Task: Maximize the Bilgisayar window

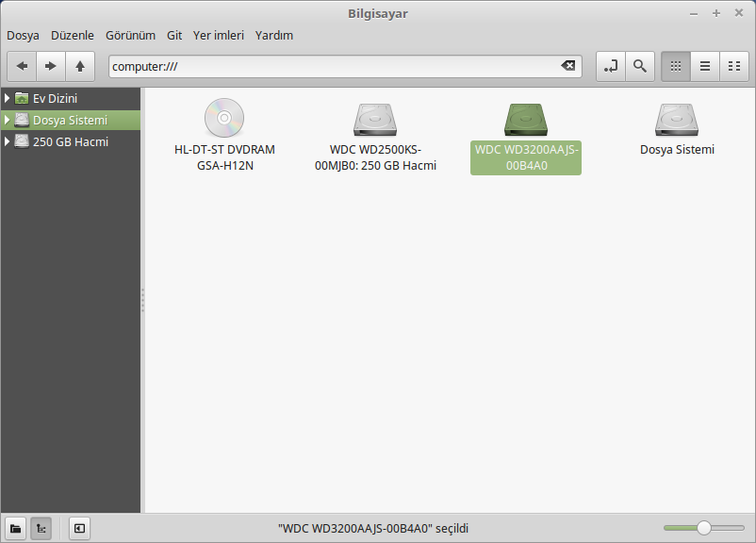Action: coord(716,13)
